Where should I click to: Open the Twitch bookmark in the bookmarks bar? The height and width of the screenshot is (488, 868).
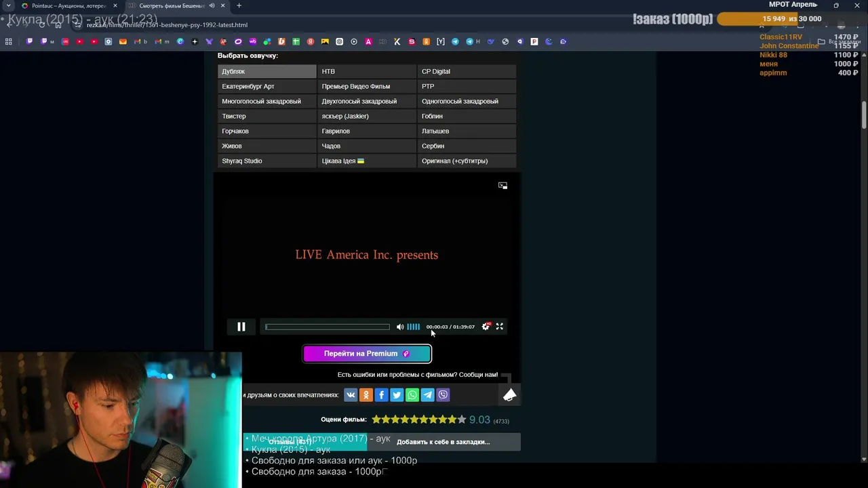[29, 41]
